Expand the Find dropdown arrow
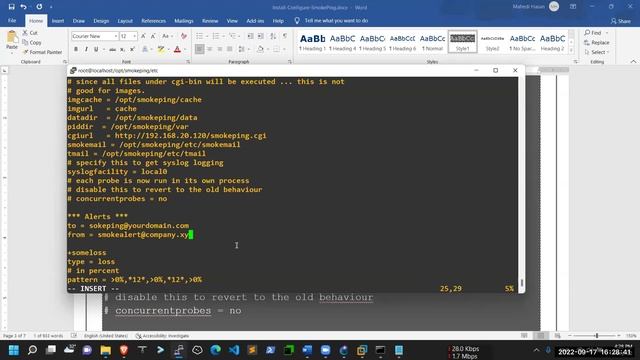This screenshot has width=640, height=360. (607, 33)
